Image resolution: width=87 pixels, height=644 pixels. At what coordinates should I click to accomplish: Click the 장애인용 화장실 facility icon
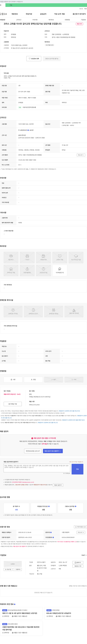tap(54, 311)
